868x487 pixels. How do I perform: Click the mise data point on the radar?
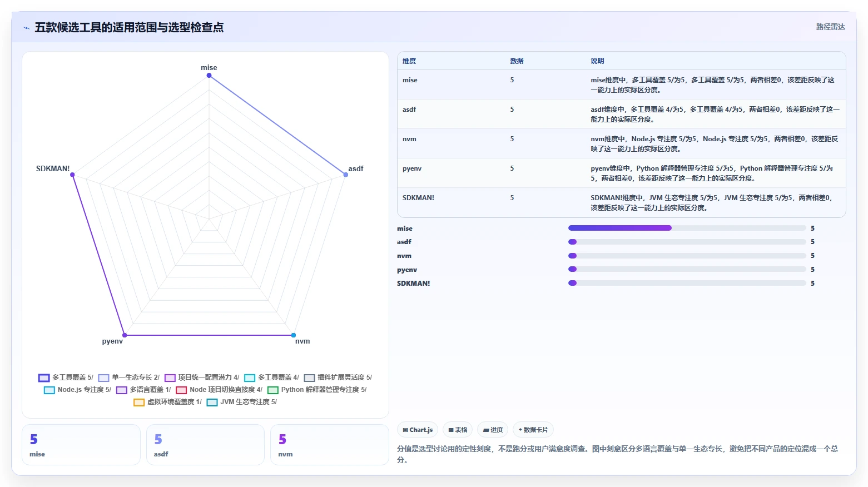[209, 76]
